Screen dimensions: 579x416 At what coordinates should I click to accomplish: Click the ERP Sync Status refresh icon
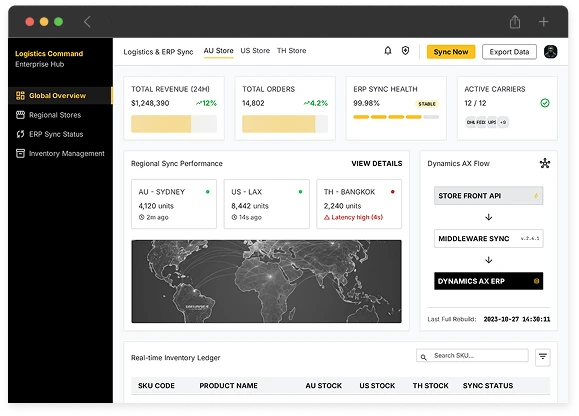[20, 134]
